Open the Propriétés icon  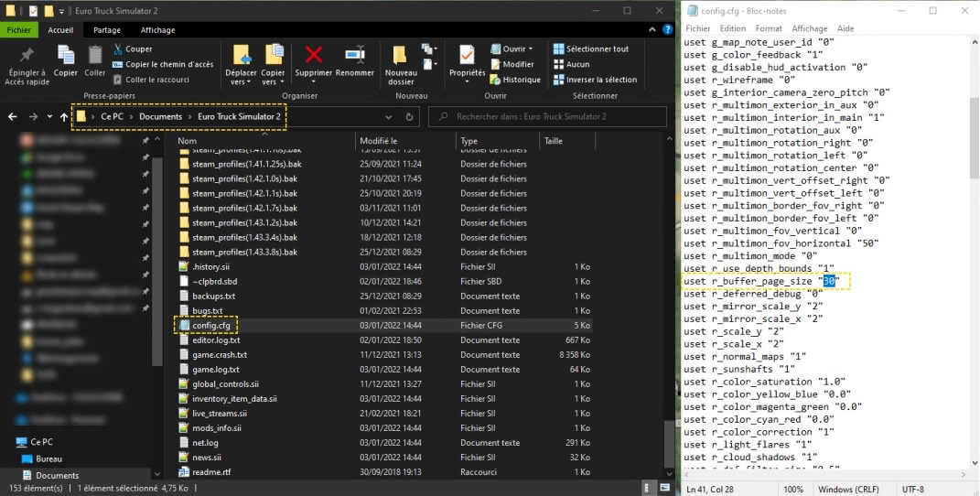click(x=467, y=54)
